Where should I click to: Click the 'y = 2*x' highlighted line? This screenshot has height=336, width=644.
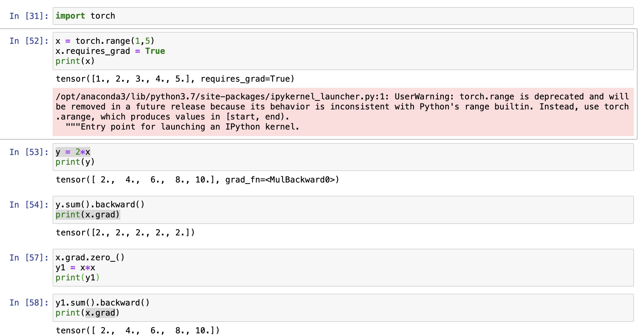(73, 152)
